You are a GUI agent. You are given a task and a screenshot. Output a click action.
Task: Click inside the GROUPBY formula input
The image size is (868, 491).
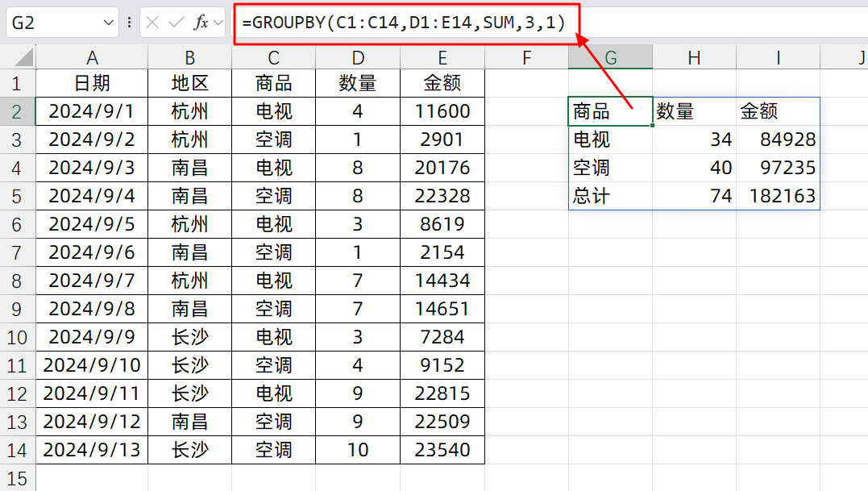coord(404,23)
